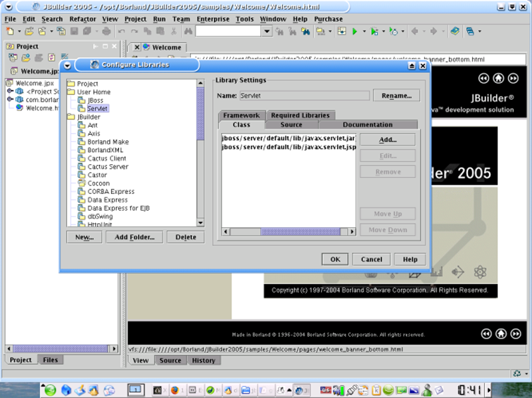Click the Save file disk icon
This screenshot has height=398, width=532.
click(74, 31)
